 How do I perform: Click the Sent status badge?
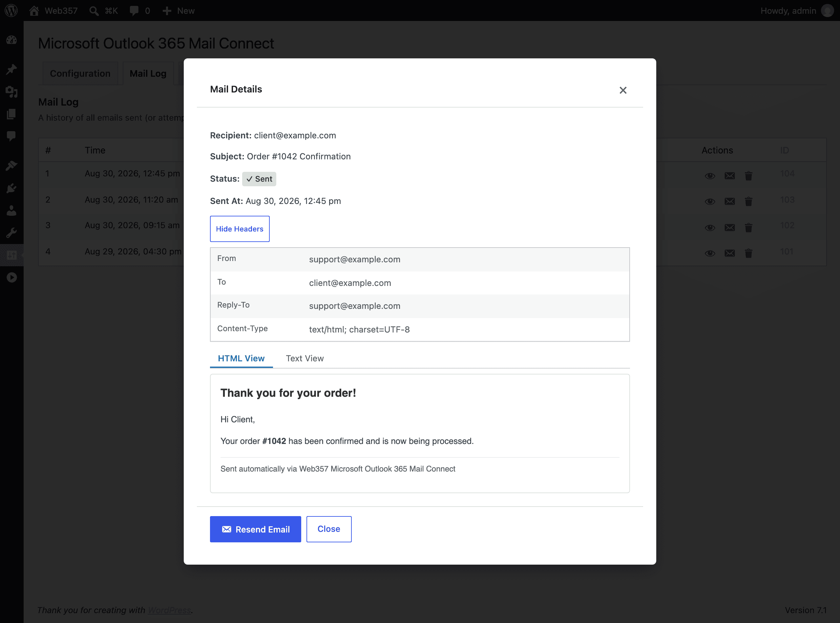pos(259,179)
